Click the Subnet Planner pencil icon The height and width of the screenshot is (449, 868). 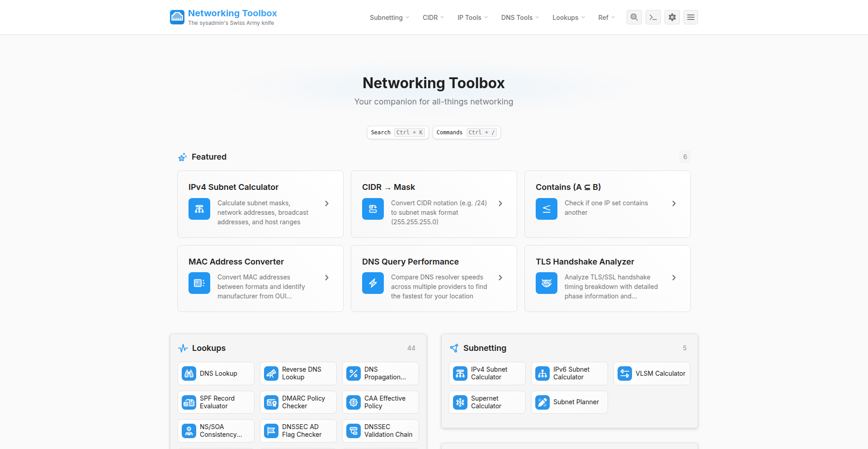pyautogui.click(x=542, y=402)
